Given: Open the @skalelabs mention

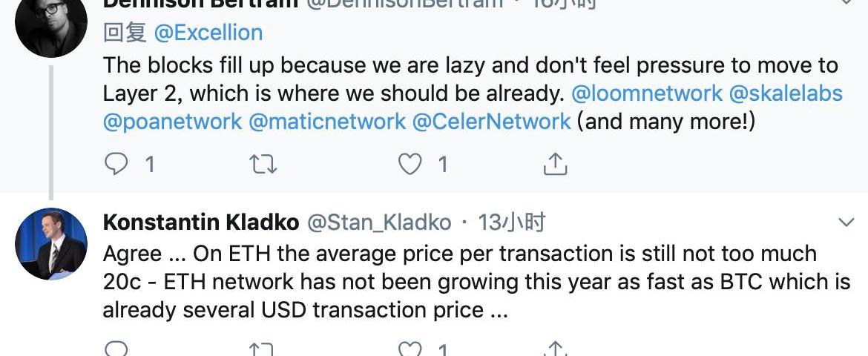Looking at the screenshot, I should (x=786, y=93).
